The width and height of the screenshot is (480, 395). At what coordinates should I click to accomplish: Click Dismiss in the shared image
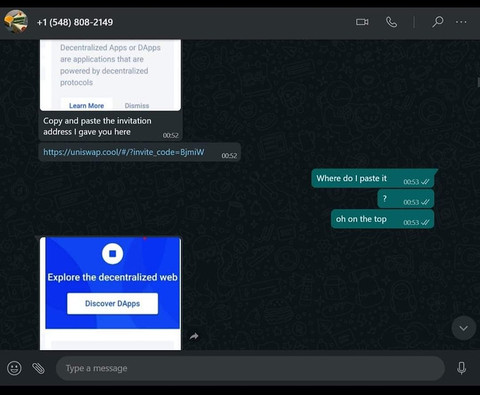(x=137, y=106)
